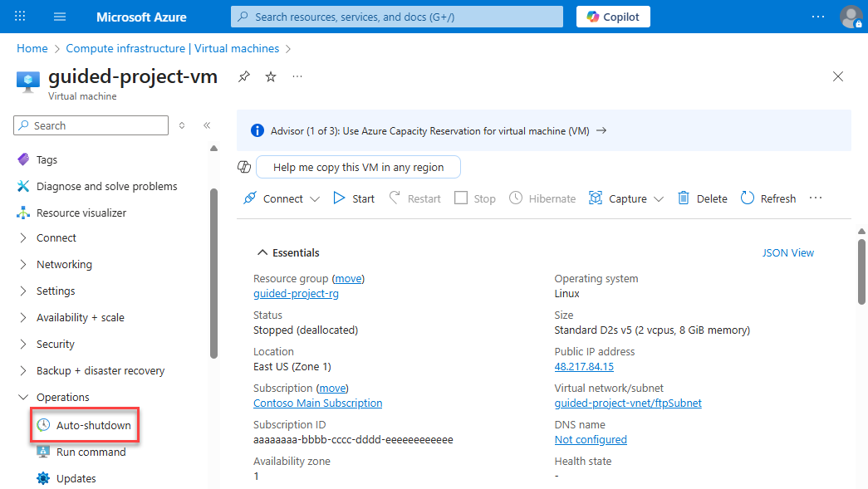The image size is (868, 489).
Task: Toggle expand or collapse all menu groups
Action: [x=182, y=125]
